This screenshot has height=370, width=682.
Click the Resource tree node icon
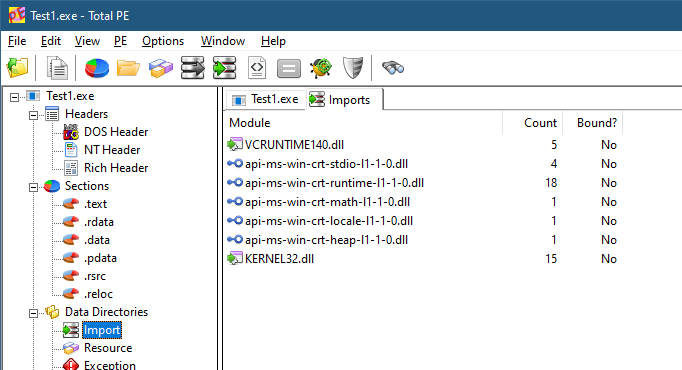(71, 348)
